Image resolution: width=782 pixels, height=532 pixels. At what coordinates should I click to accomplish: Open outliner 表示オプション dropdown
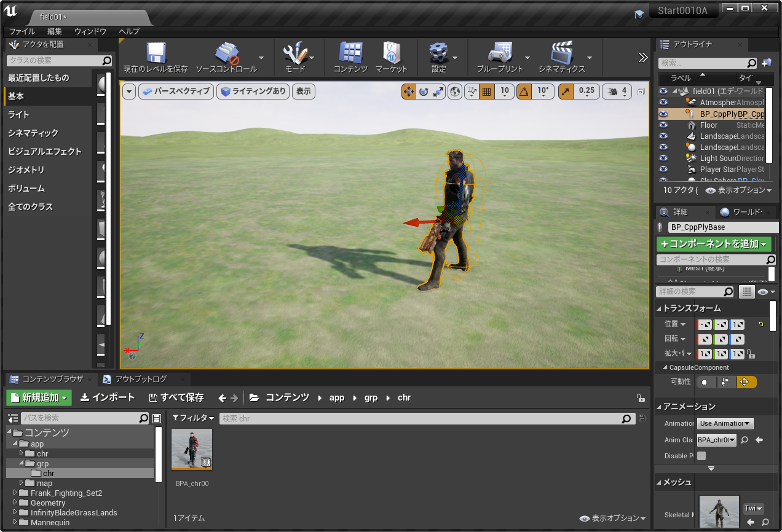click(738, 190)
